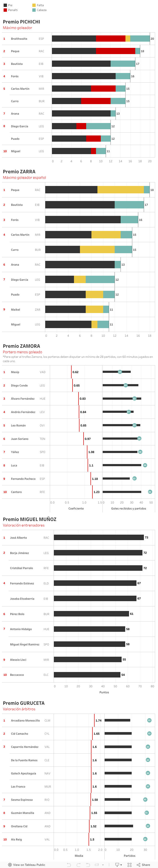Expand the dropdown arrow beside the Download icon
The width and height of the screenshot is (158, 868).
click(121, 865)
